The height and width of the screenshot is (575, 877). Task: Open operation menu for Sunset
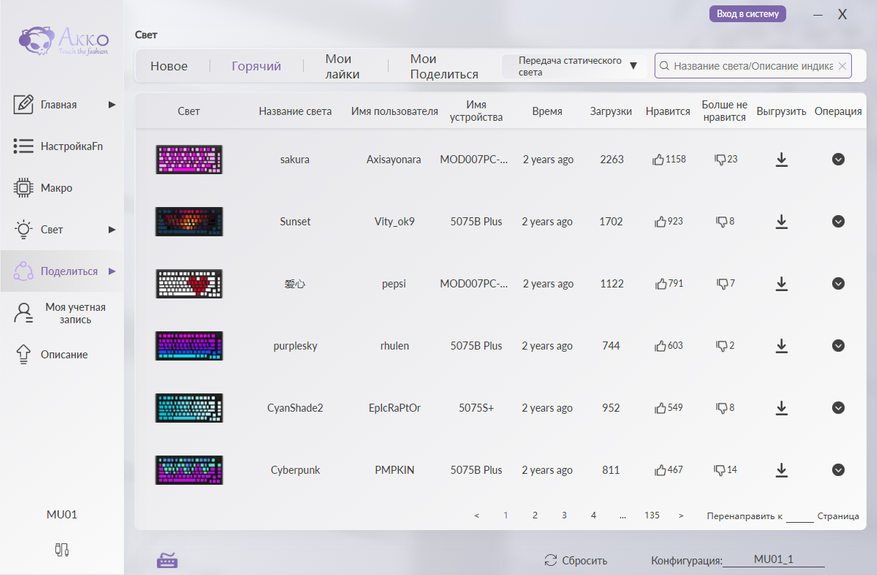click(838, 221)
